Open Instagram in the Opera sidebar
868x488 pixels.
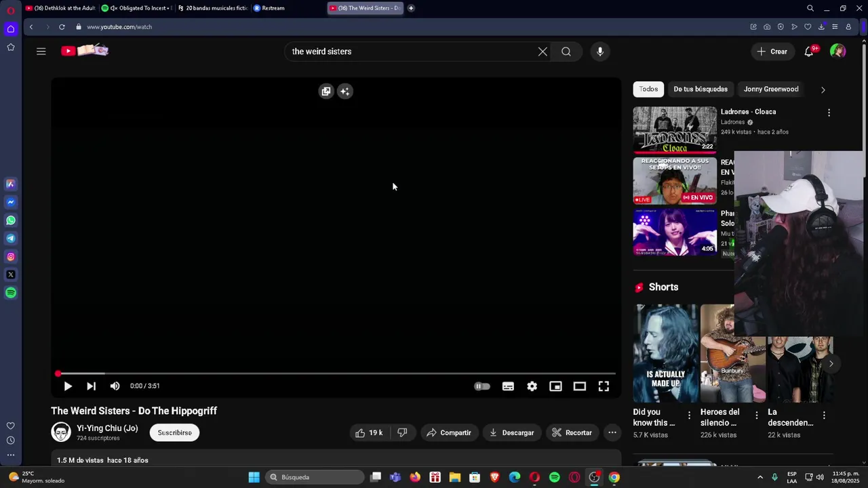pyautogui.click(x=11, y=257)
